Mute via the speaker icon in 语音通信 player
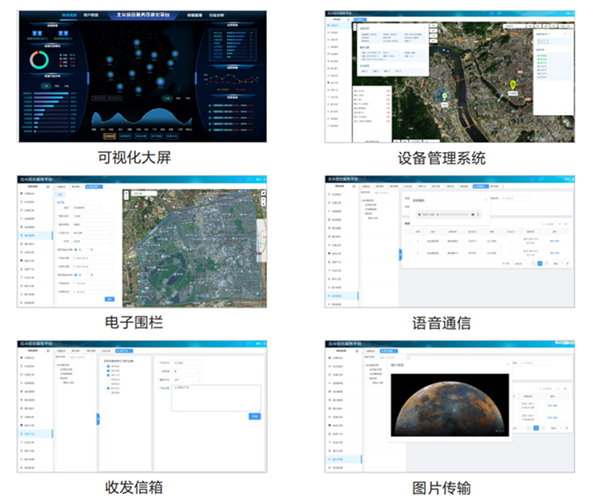This screenshot has width=600, height=503. pyautogui.click(x=473, y=215)
